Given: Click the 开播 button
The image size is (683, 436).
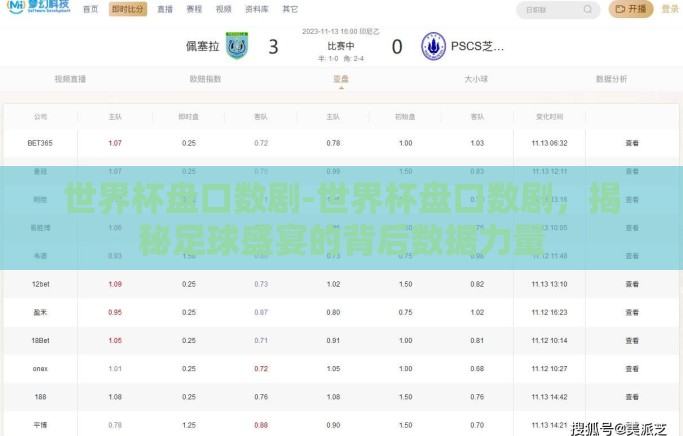Looking at the screenshot, I should 631,9.
